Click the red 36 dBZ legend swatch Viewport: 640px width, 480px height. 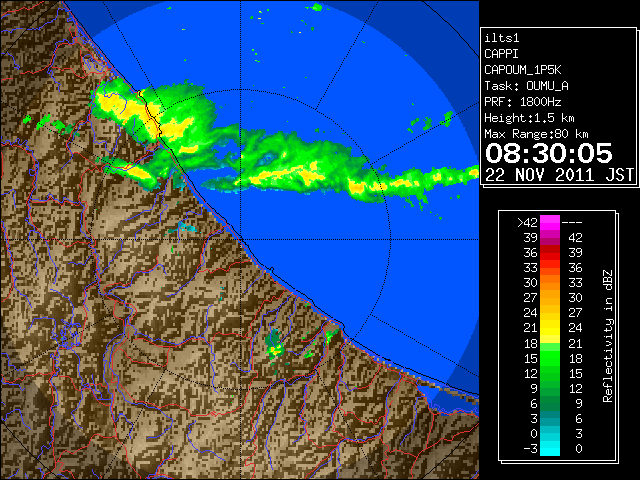pyautogui.click(x=550, y=253)
